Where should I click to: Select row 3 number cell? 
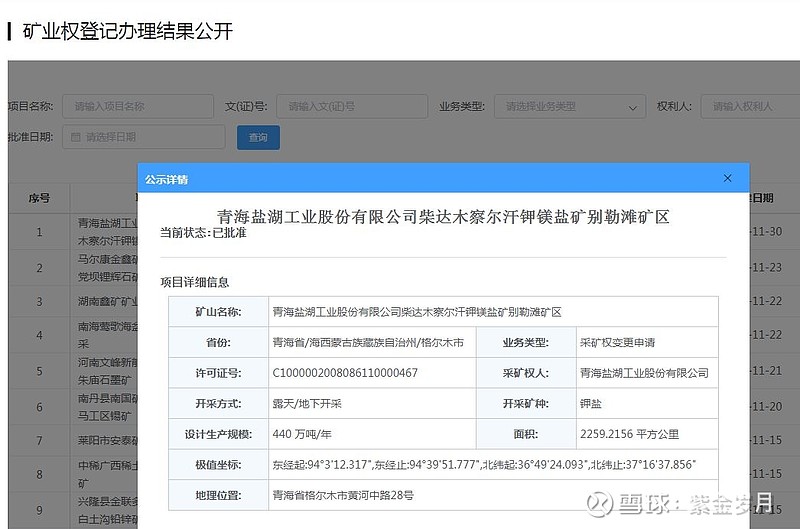(39, 301)
